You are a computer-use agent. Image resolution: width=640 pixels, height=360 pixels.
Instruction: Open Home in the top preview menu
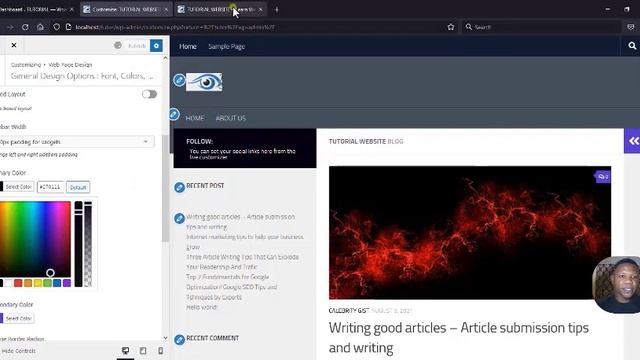click(x=188, y=47)
